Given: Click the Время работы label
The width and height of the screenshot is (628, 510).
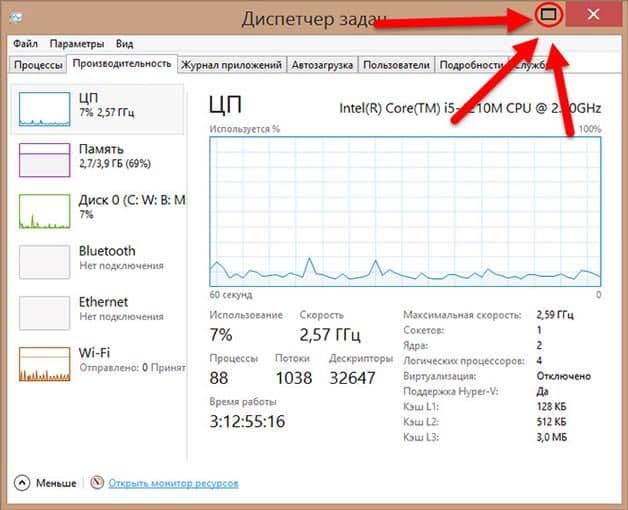Looking at the screenshot, I should 243,402.
